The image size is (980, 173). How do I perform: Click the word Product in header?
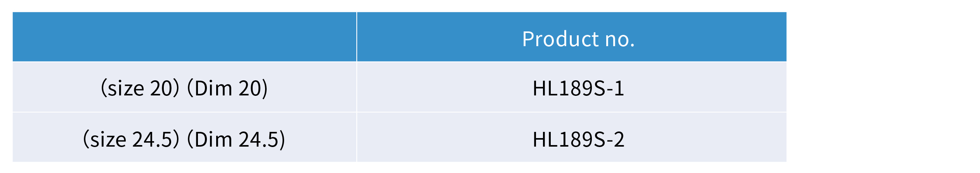point(560,39)
